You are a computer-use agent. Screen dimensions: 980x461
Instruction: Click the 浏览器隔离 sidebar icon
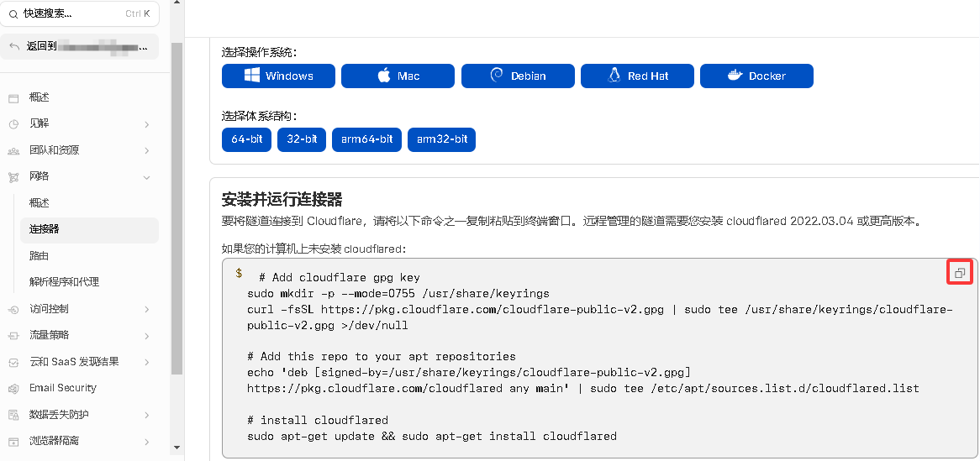click(x=13, y=441)
